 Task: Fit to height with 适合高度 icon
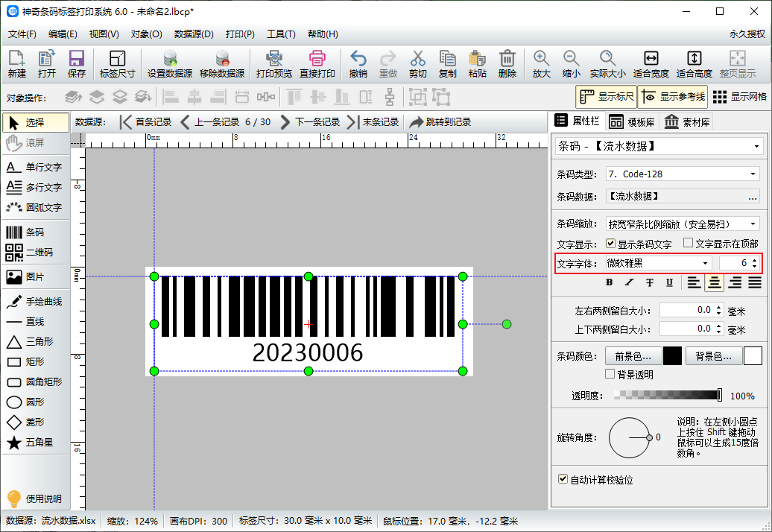(x=695, y=64)
